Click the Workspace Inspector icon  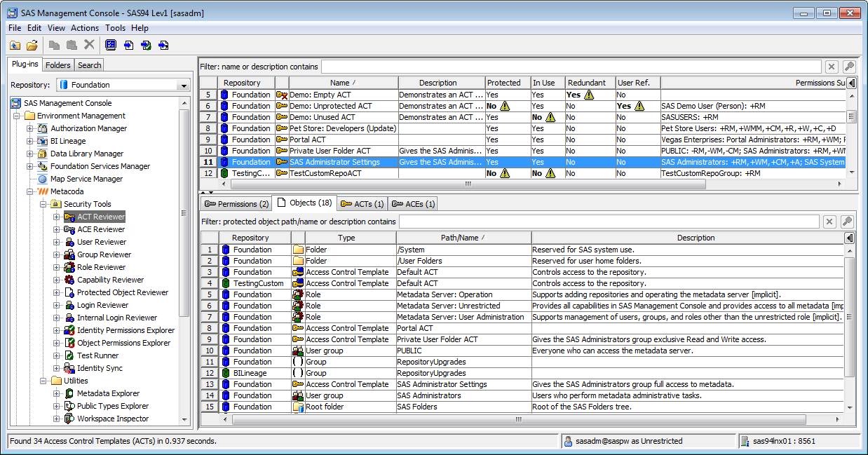[69, 419]
